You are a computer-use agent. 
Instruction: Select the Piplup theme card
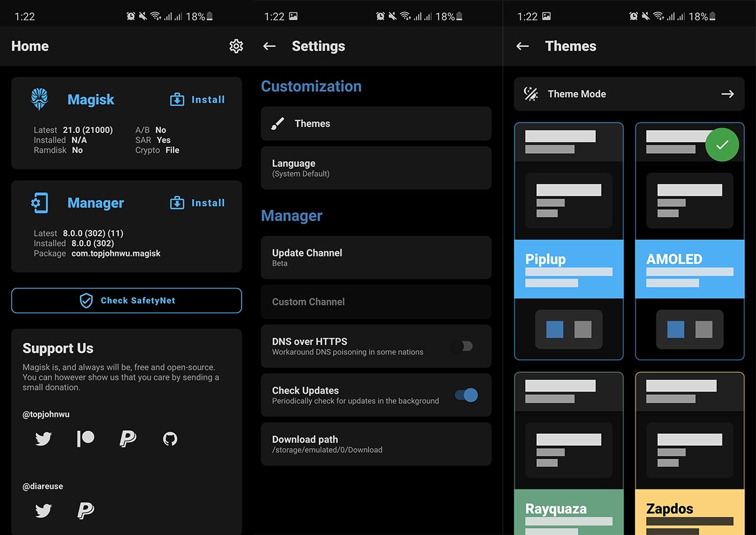click(x=569, y=241)
